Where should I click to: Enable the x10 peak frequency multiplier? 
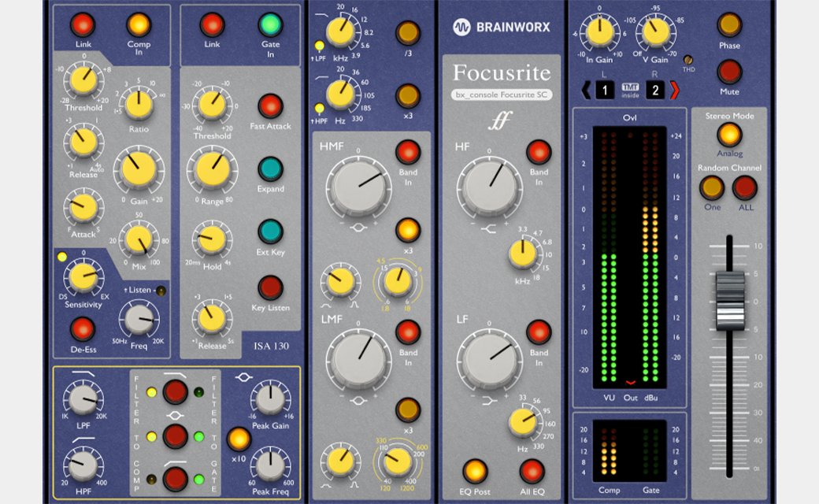pos(238,439)
